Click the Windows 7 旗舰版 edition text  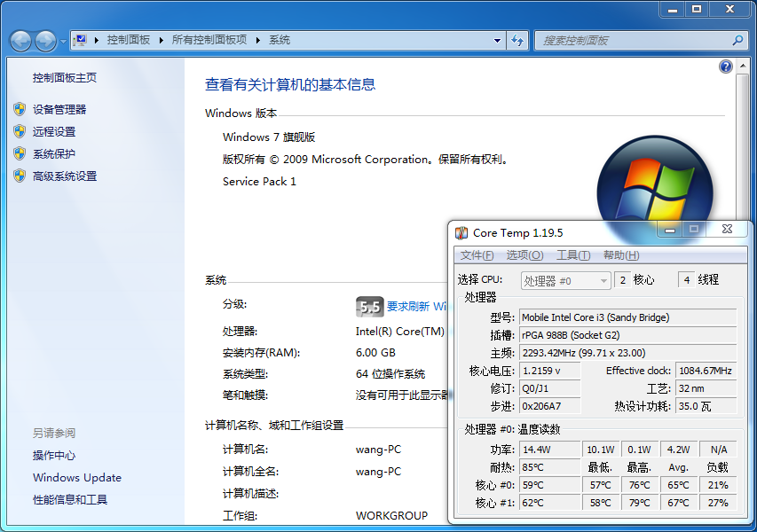tap(269, 137)
